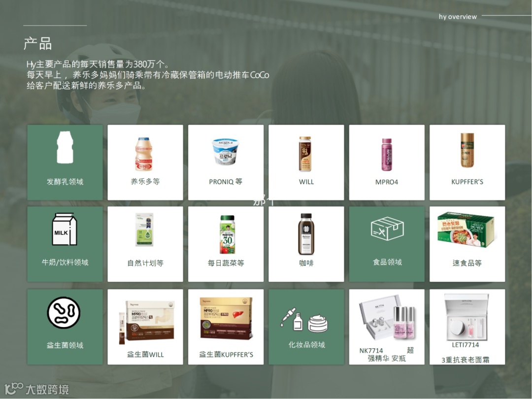
Task: Select the Yakult bottle product image
Action: click(143, 154)
